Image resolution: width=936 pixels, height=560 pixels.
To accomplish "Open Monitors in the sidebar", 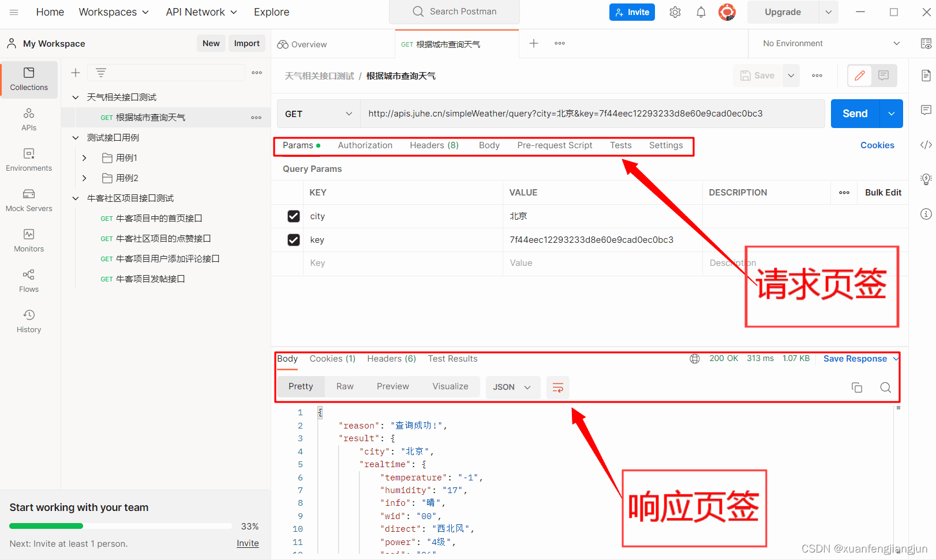I will [x=29, y=240].
